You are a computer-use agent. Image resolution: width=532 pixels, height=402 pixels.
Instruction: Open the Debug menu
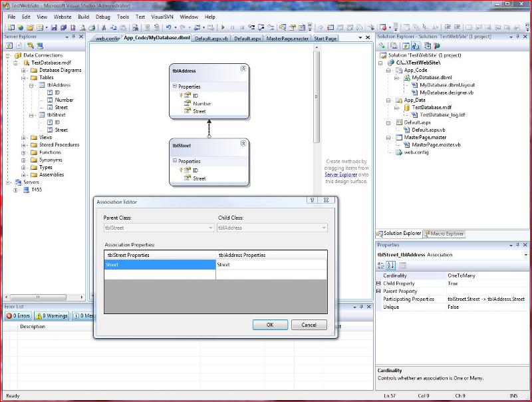click(x=103, y=17)
